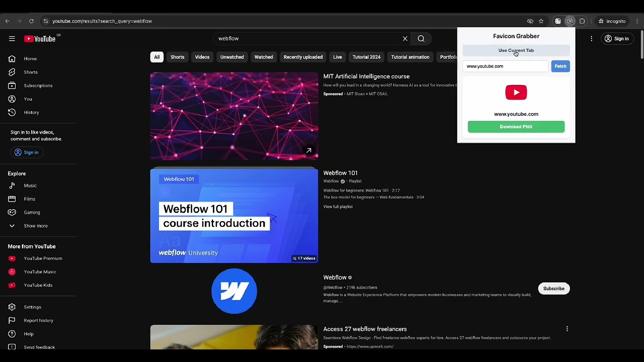Open Access 27 webflow freelancers ad title
The width and height of the screenshot is (644, 362).
click(365, 329)
